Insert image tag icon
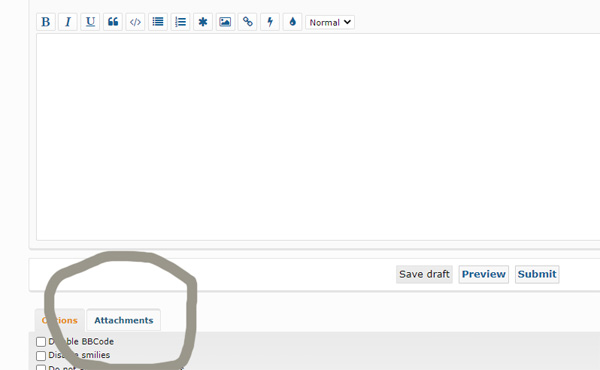 [225, 22]
